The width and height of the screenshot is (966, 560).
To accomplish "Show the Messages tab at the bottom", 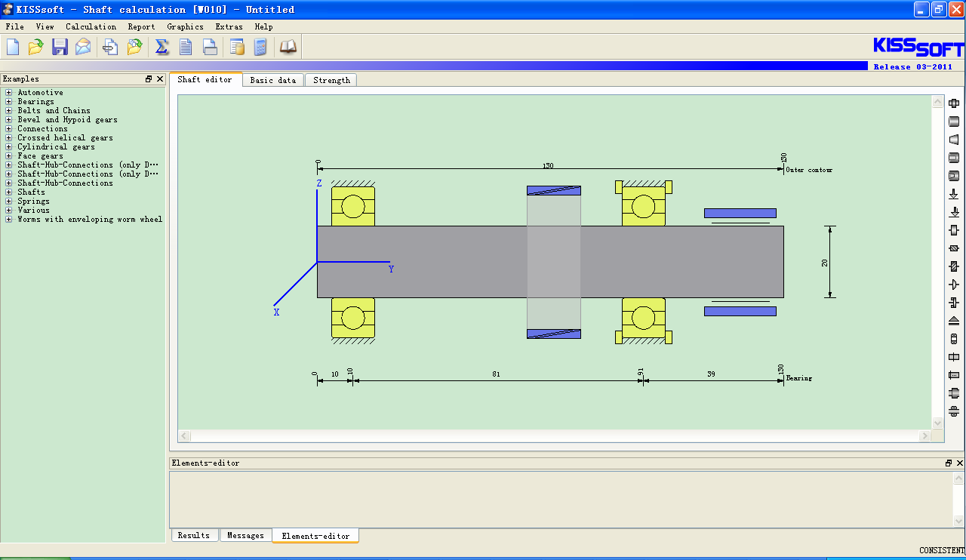I will (x=245, y=535).
